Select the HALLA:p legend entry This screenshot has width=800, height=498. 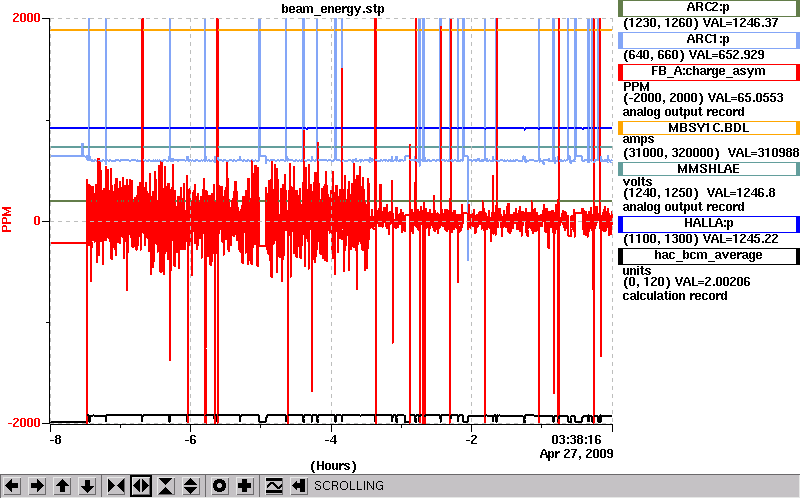[709, 223]
